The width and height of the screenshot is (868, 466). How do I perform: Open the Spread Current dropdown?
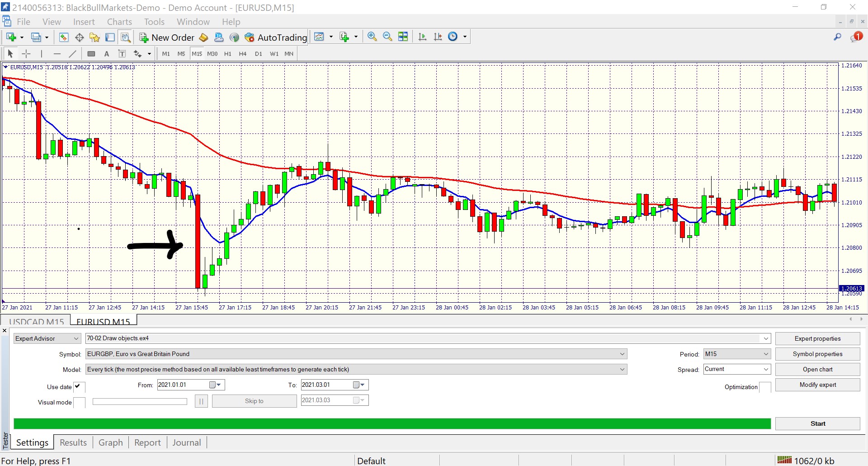pyautogui.click(x=737, y=369)
